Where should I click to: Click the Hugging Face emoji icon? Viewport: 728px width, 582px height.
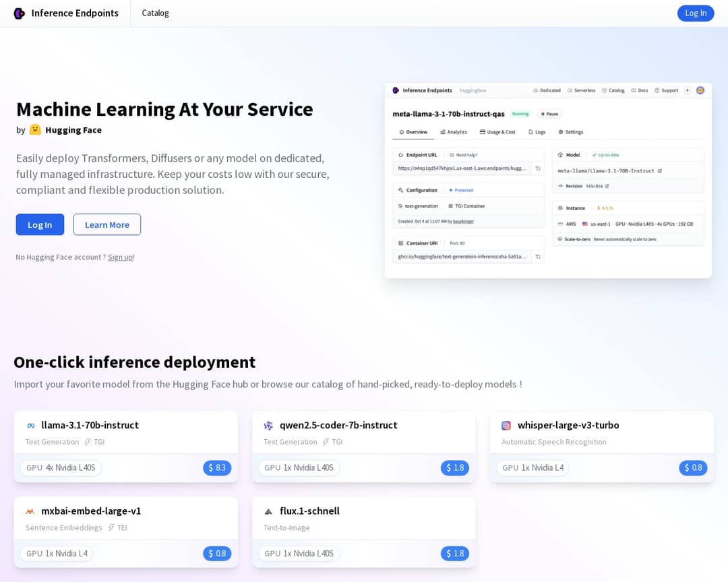pyautogui.click(x=35, y=129)
